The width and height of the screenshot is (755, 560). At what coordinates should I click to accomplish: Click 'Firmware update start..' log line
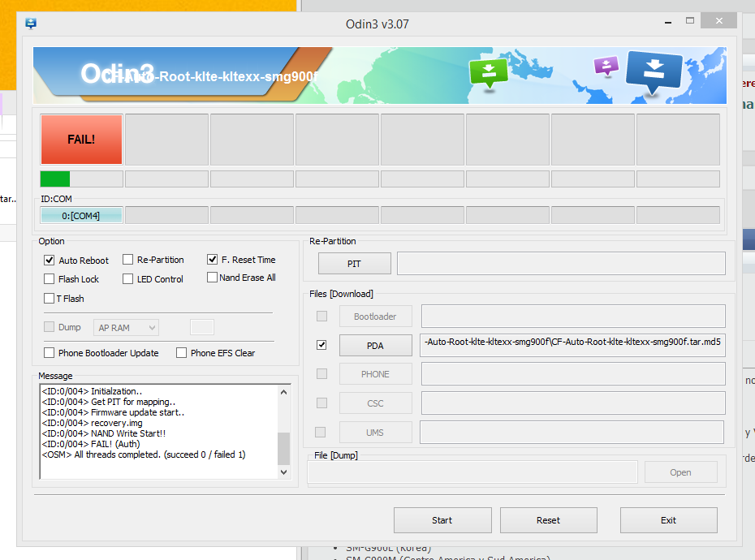113,412
